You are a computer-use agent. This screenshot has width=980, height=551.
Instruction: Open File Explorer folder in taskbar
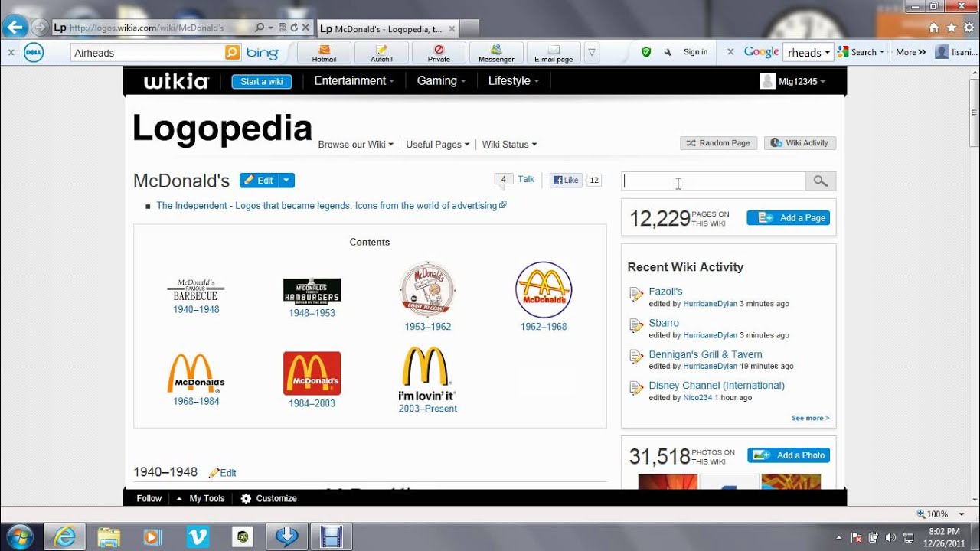pyautogui.click(x=109, y=537)
